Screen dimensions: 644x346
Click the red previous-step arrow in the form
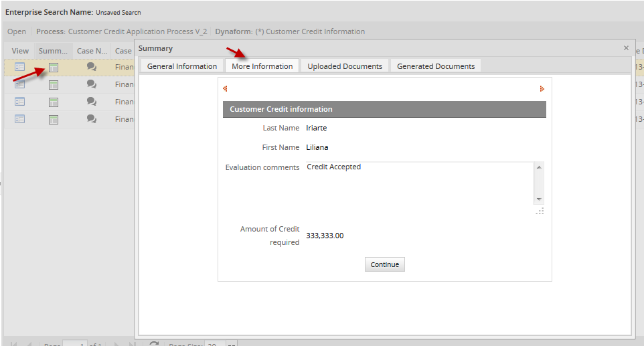tap(225, 88)
